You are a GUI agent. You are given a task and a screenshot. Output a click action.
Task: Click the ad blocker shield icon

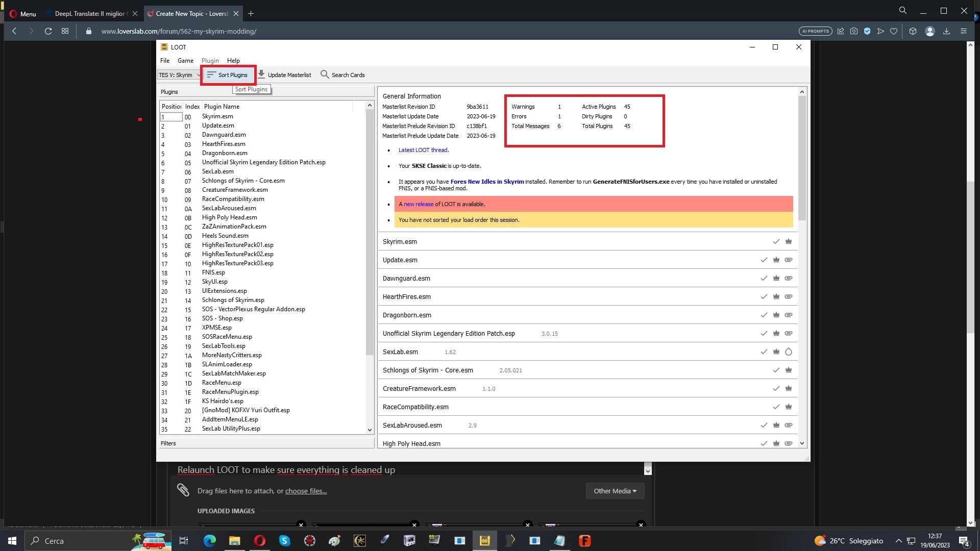point(867,31)
